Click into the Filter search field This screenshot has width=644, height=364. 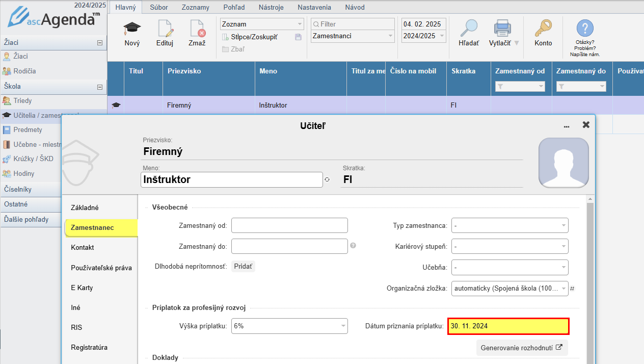click(x=353, y=24)
